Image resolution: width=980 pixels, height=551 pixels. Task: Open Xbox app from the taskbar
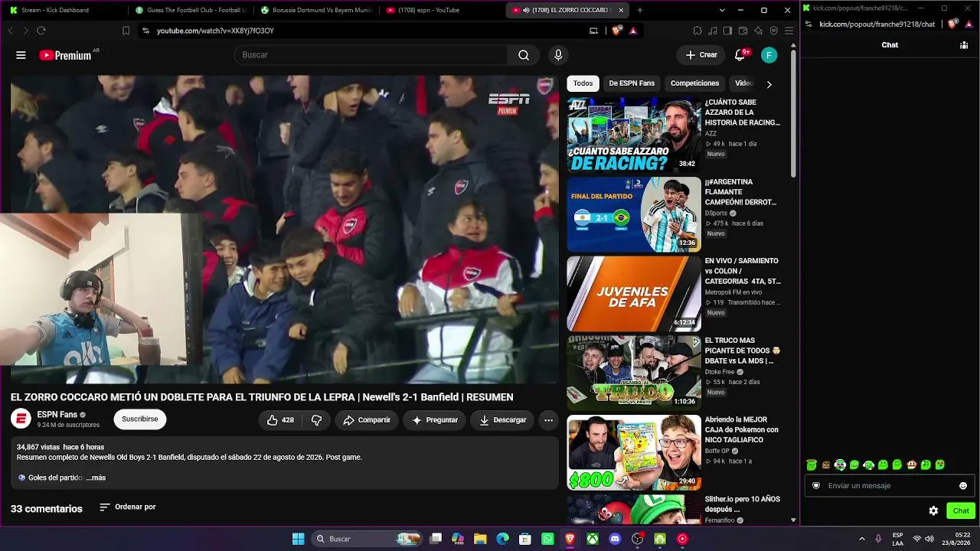tap(593, 539)
